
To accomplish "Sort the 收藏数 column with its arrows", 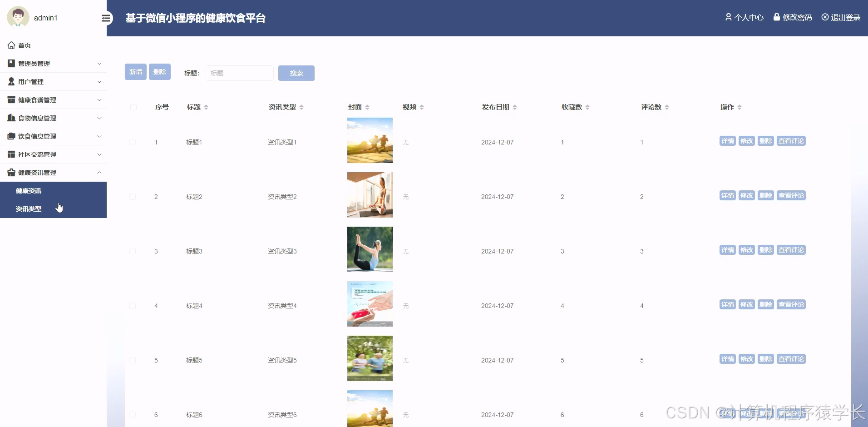I will coord(587,107).
